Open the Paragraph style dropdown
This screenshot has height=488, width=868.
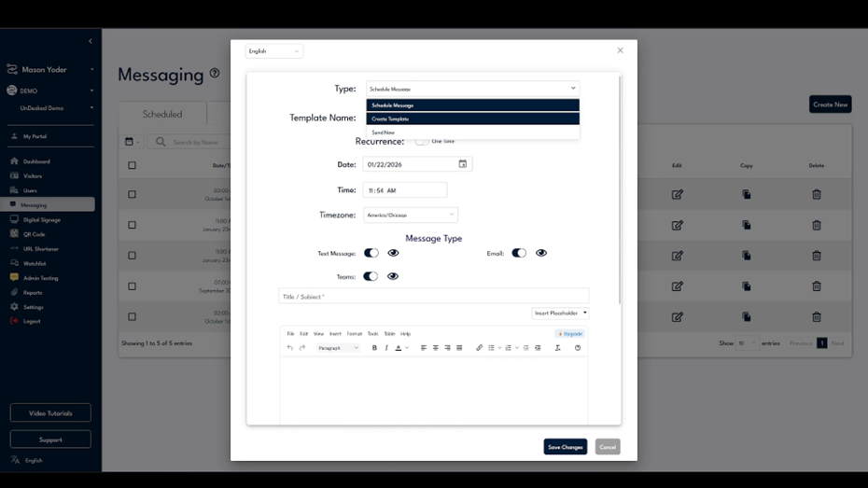(x=338, y=348)
